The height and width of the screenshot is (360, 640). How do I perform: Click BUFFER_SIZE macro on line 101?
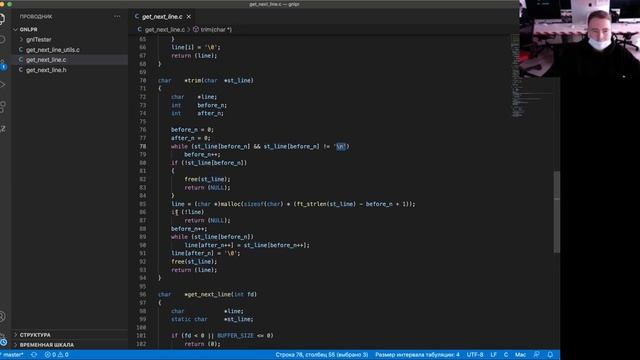[x=235, y=336]
